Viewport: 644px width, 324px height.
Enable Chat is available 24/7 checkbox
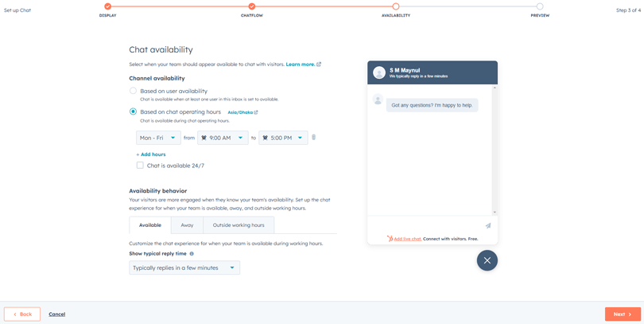(140, 166)
